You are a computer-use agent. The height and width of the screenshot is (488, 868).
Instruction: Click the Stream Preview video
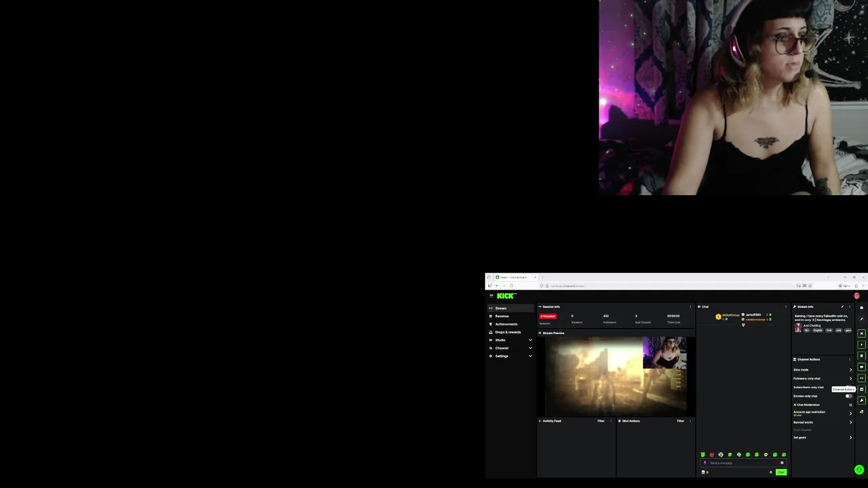click(616, 375)
